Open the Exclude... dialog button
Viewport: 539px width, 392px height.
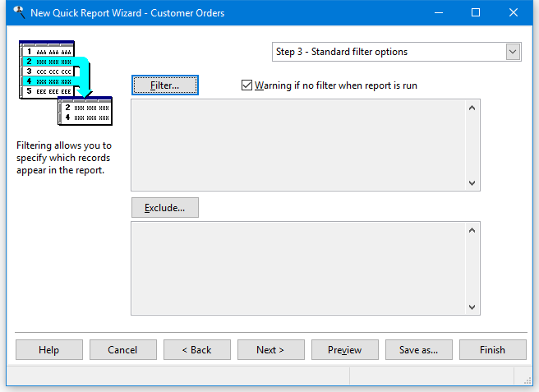tap(164, 207)
